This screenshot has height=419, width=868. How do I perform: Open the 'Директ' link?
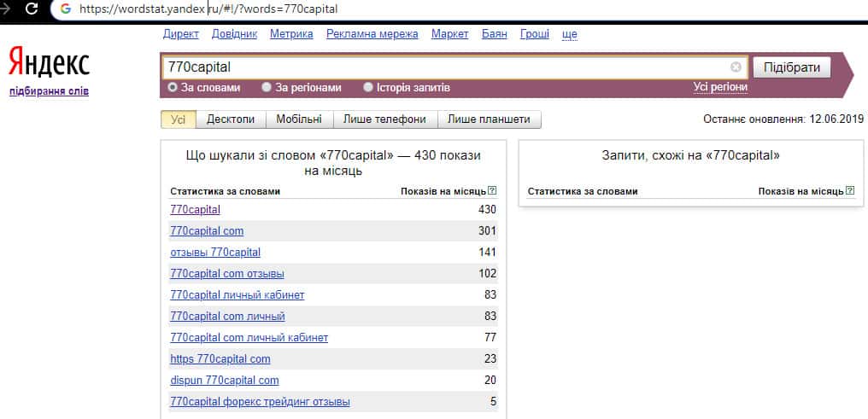180,34
